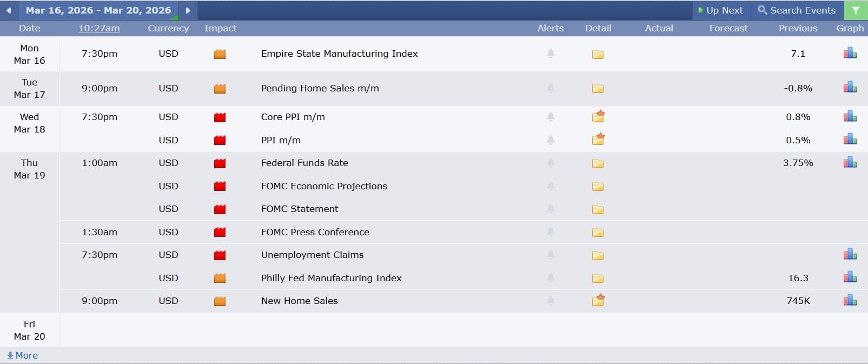The width and height of the screenshot is (868, 364).
Task: Open detail folder for Pending Home Sales
Action: pos(598,89)
